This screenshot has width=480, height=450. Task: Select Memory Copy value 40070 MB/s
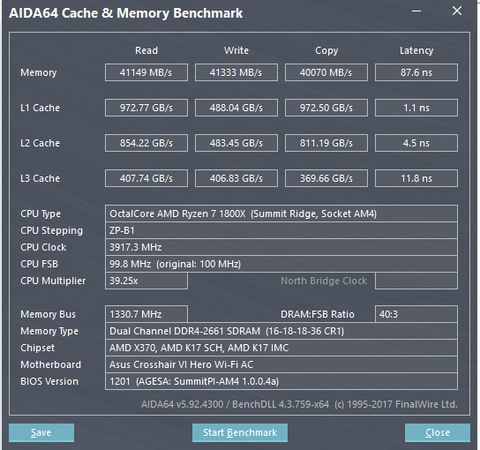click(x=326, y=72)
